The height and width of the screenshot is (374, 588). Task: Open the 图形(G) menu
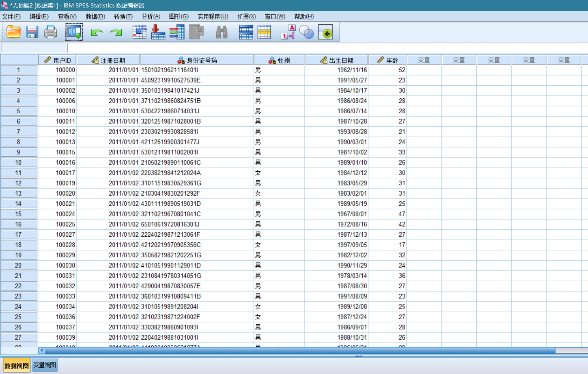(179, 16)
